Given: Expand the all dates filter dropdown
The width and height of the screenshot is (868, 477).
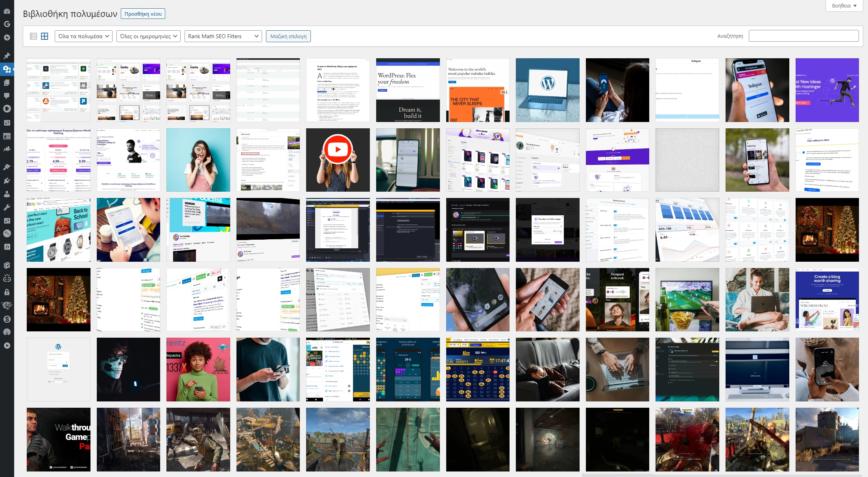Looking at the screenshot, I should click(x=148, y=36).
